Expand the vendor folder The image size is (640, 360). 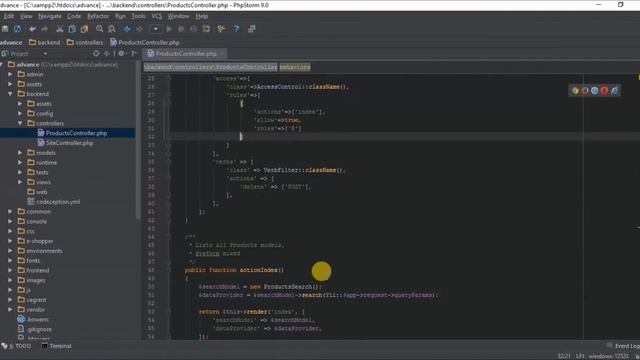(x=10, y=309)
